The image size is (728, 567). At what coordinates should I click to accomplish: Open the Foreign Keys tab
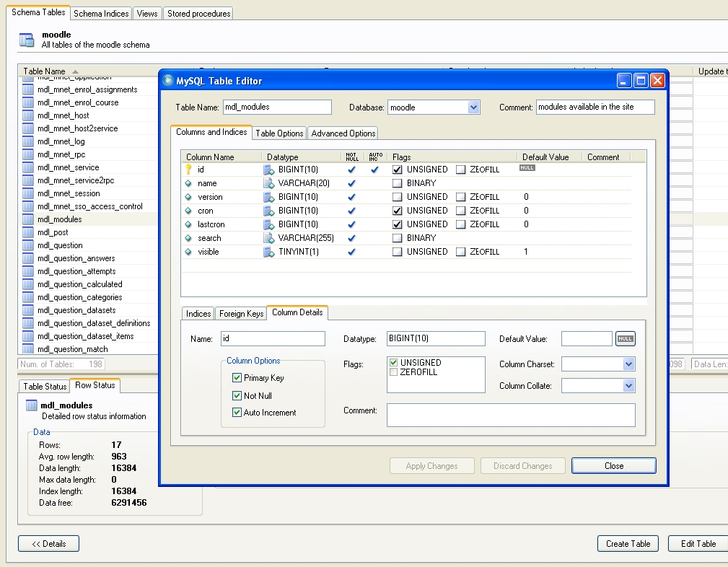[242, 314]
